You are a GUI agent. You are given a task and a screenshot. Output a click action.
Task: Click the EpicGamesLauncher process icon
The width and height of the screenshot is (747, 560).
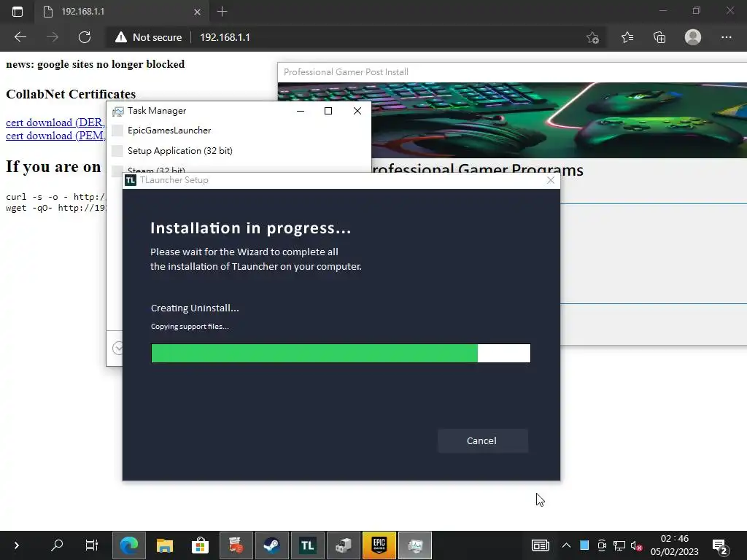(117, 131)
